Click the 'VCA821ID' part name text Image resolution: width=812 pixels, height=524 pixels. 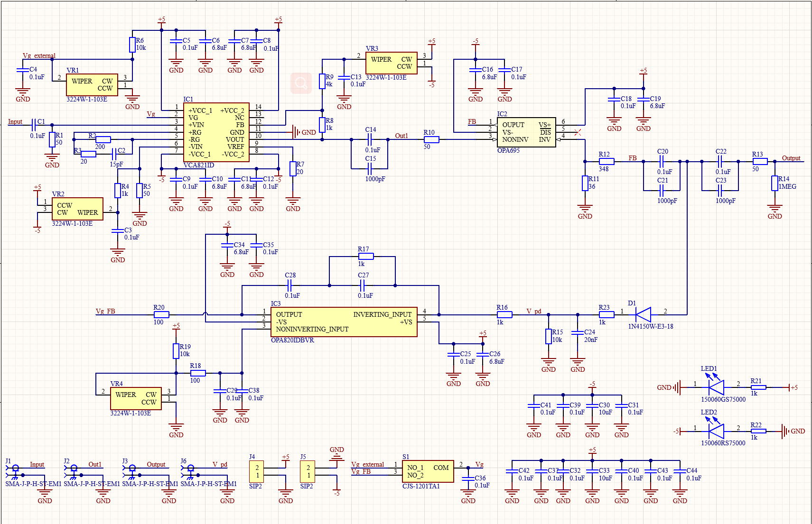[199, 165]
